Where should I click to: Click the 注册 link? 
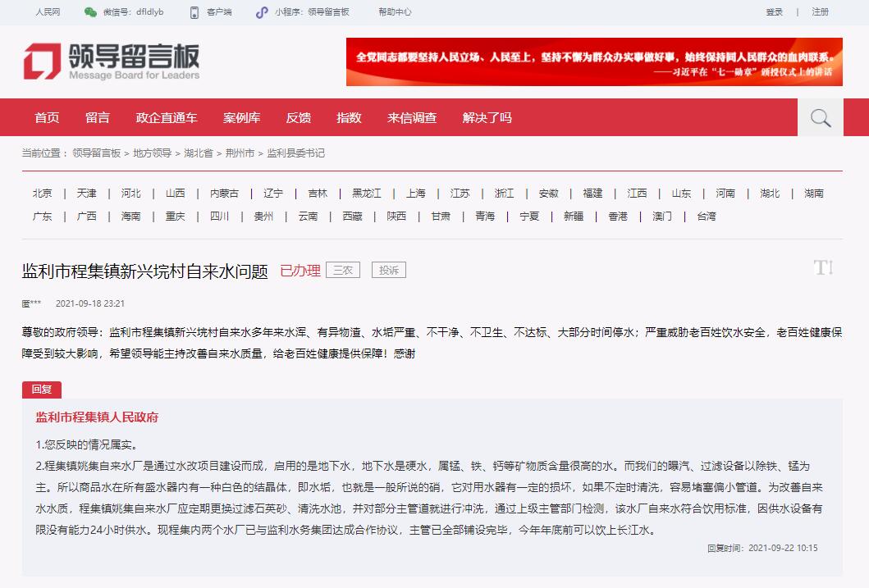point(820,12)
